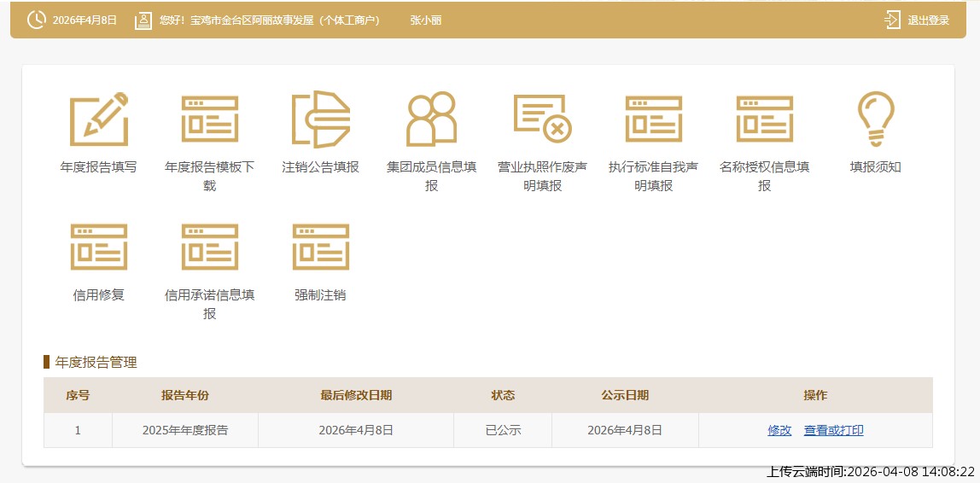Click the greeting 宝鸡市金台区阿丽故事发屋 business name
This screenshot has height=483, width=980.
286,20
